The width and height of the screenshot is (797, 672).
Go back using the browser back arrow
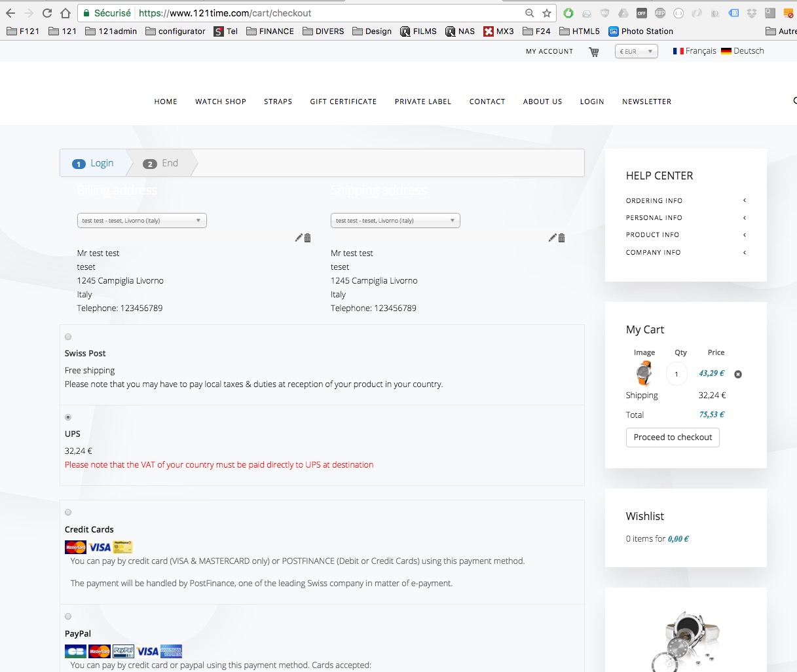click(x=10, y=13)
